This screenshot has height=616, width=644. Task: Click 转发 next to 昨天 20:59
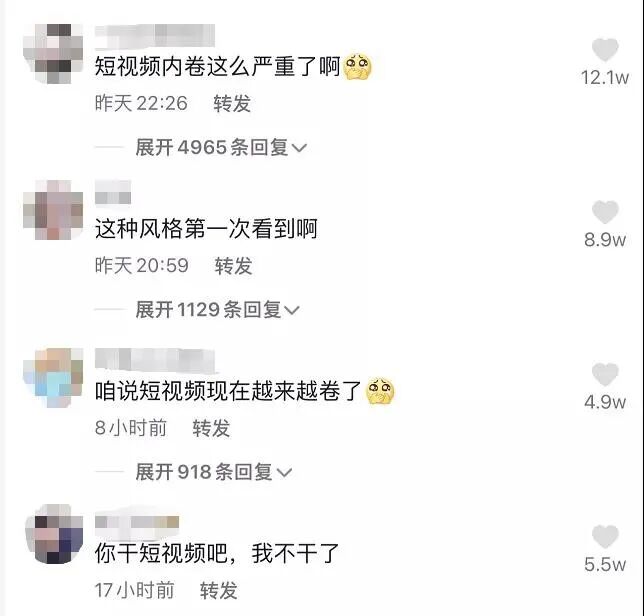(233, 266)
